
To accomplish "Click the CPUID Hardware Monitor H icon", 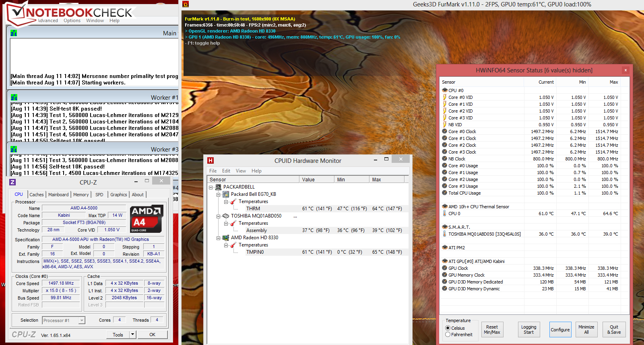I will tap(210, 160).
